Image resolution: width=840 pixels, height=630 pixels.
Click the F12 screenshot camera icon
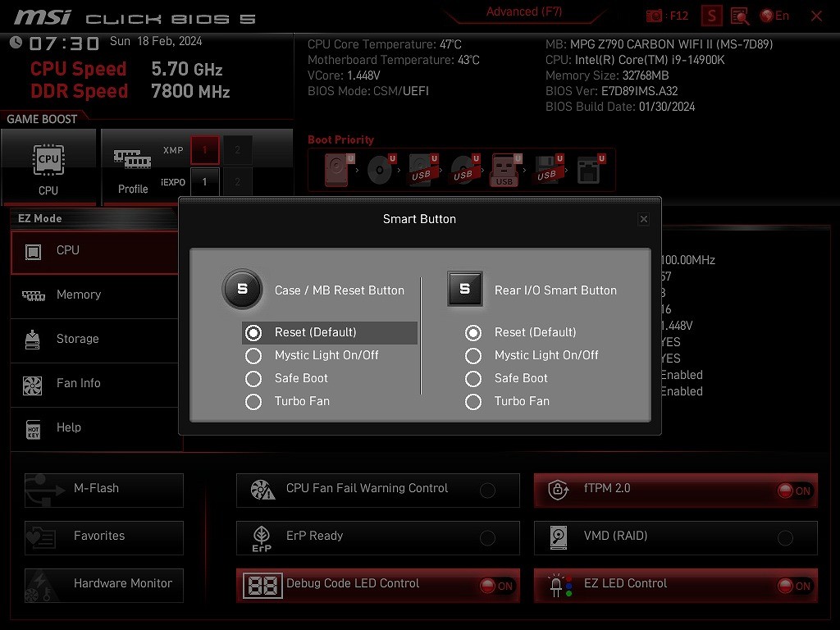click(x=654, y=16)
